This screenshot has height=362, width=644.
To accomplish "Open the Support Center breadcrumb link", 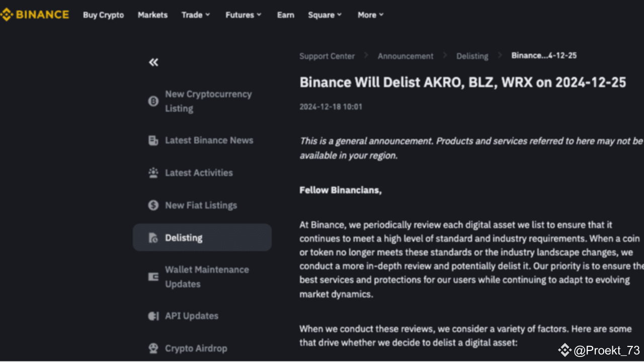I will pyautogui.click(x=327, y=56).
